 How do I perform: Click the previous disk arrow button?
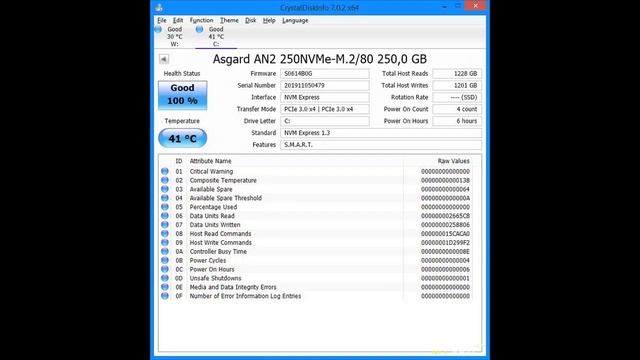164,59
